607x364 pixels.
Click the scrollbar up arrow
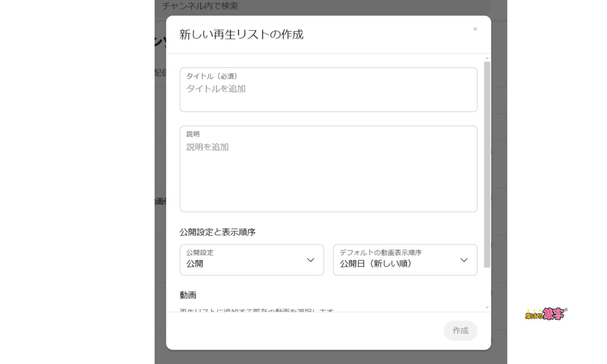487,58
